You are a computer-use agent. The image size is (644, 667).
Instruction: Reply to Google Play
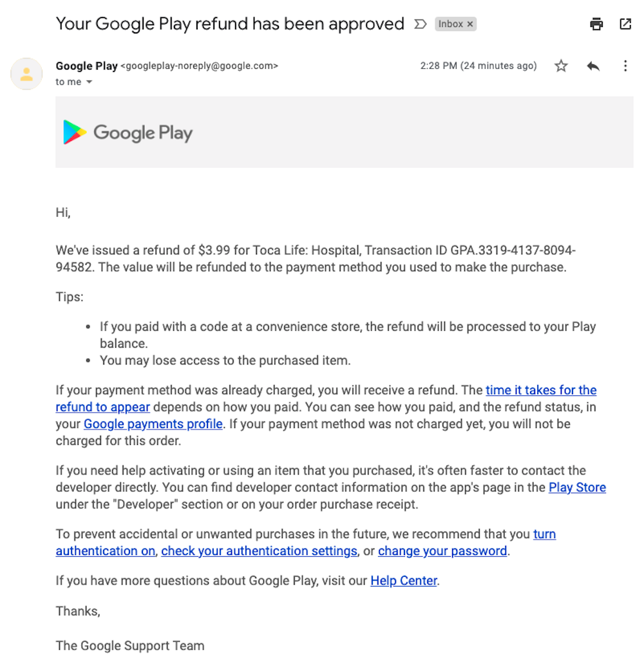(592, 66)
